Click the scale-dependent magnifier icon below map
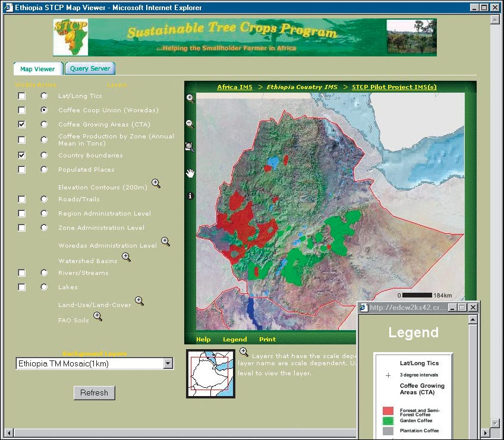The image size is (504, 440). [x=244, y=352]
